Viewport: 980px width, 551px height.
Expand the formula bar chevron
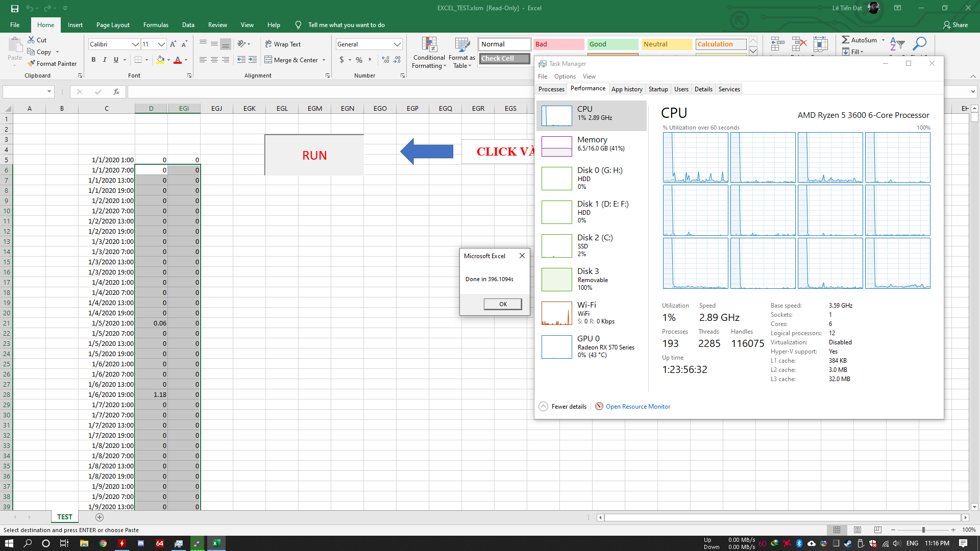[x=973, y=92]
